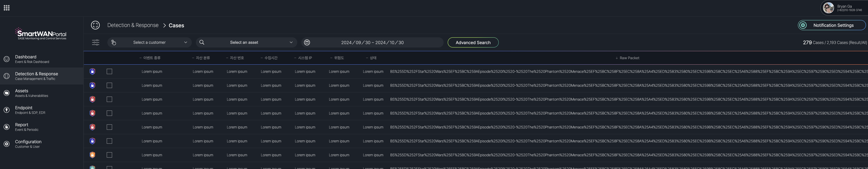The image size is (868, 169).
Task: Click the third row's red shield icon
Action: pyautogui.click(x=92, y=99)
